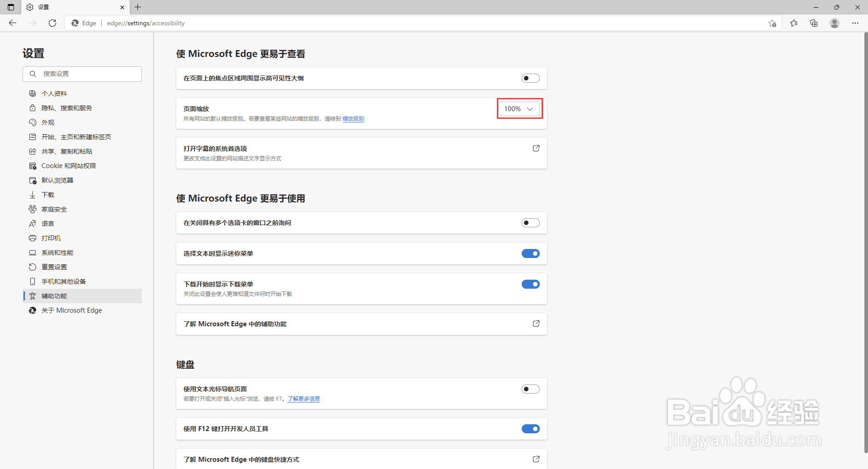Click the address bar URL edge://settings/accessibility

point(146,23)
